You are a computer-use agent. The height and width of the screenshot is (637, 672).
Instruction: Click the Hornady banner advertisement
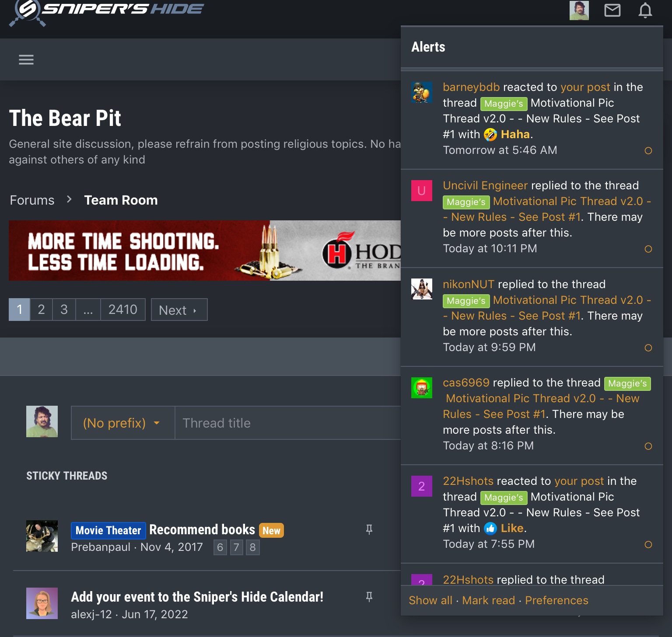(205, 251)
